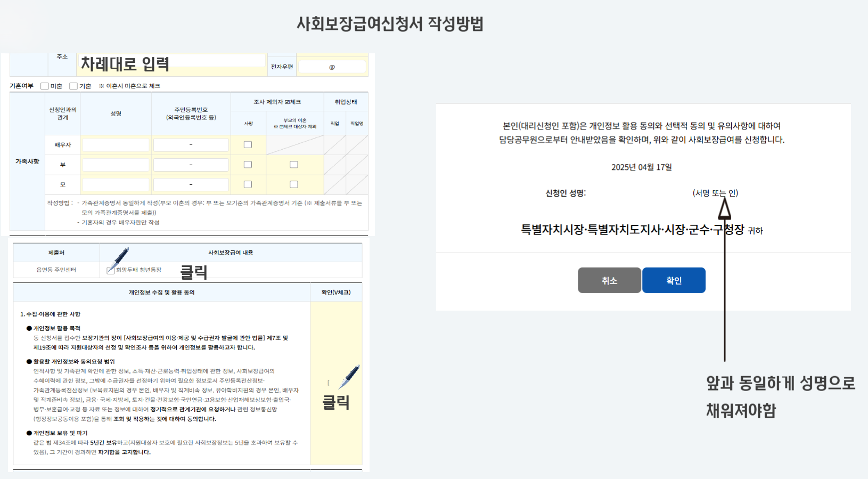Check the 희망두배 청년통장 checkbox
The image size is (868, 479).
[x=111, y=270]
